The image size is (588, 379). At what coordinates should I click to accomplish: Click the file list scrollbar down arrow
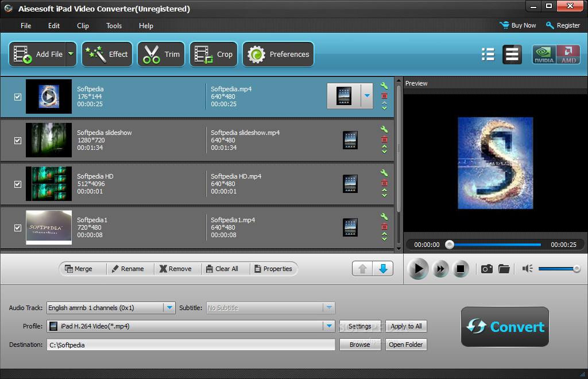tap(399, 249)
